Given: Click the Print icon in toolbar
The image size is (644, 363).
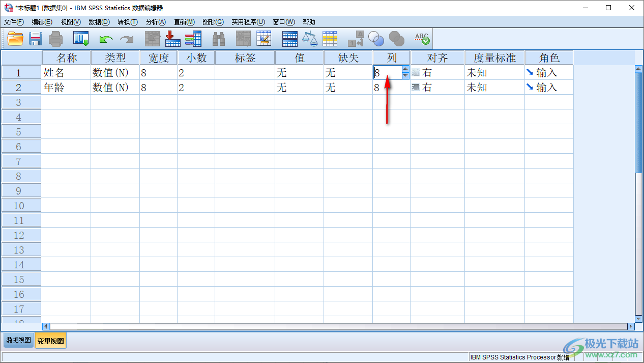Looking at the screenshot, I should coord(55,39).
